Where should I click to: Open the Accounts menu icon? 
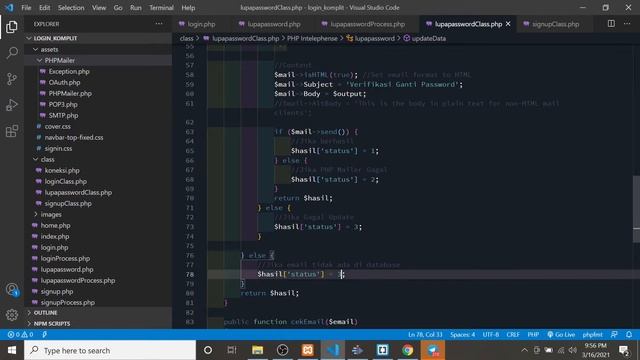point(12,290)
